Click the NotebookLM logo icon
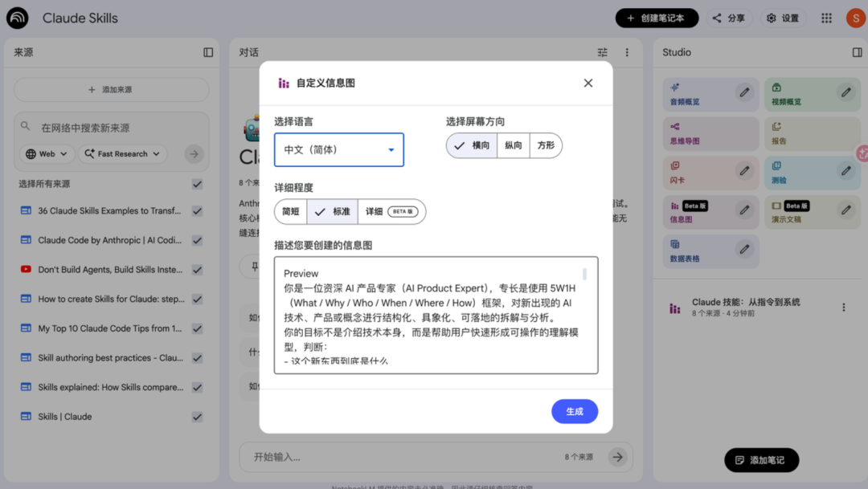868x489 pixels. 17,18
